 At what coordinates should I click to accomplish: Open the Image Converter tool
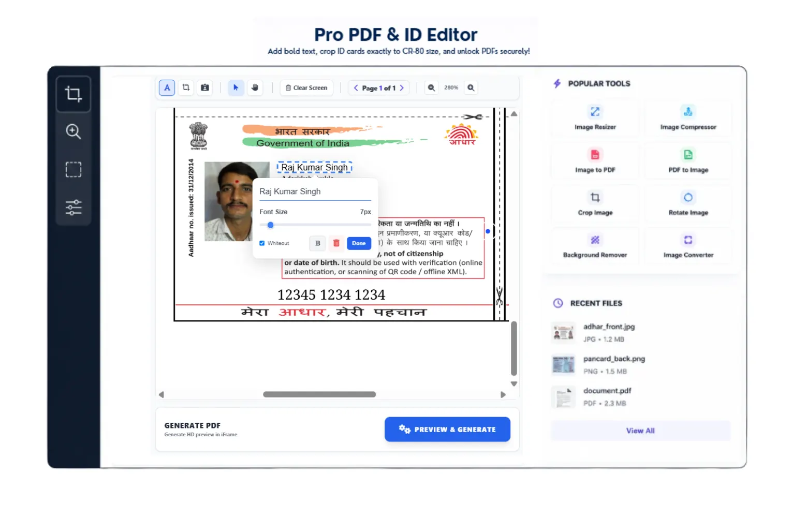coord(688,247)
